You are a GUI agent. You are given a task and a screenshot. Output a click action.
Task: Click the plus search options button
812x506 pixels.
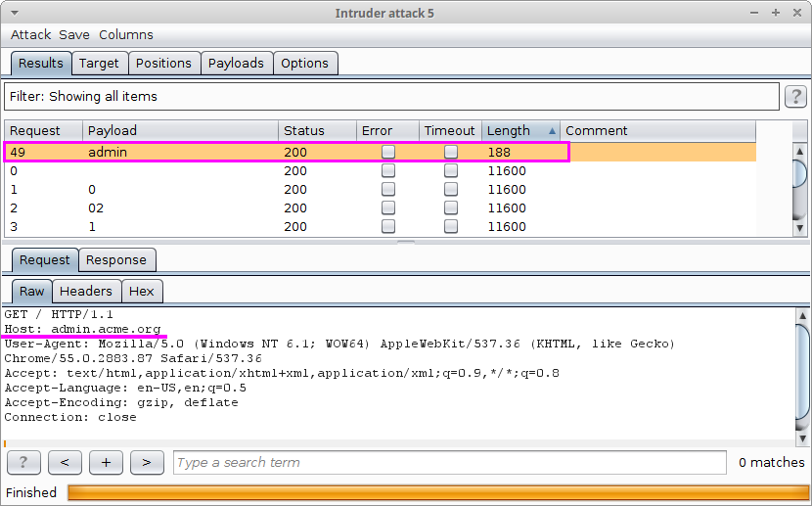(x=106, y=463)
